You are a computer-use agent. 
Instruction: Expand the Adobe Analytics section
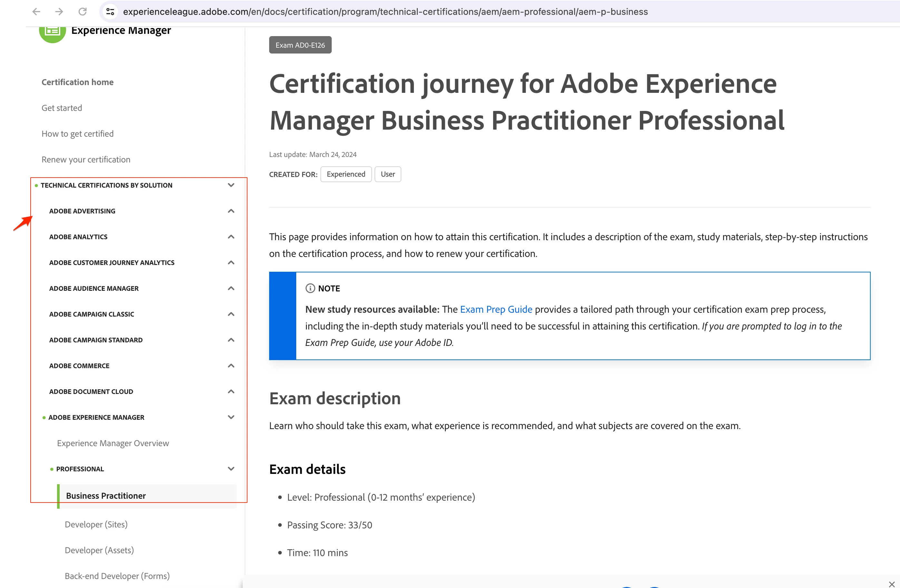point(231,237)
